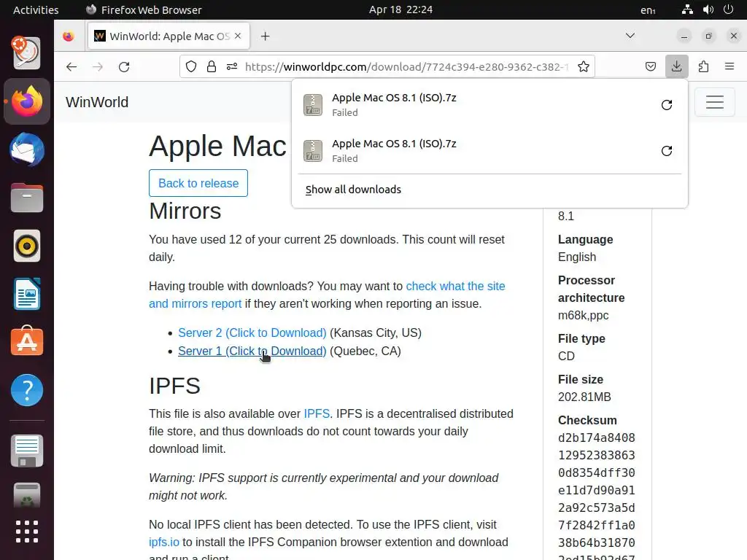Download from Server 2 Kansas City
747x560 pixels.
click(252, 332)
